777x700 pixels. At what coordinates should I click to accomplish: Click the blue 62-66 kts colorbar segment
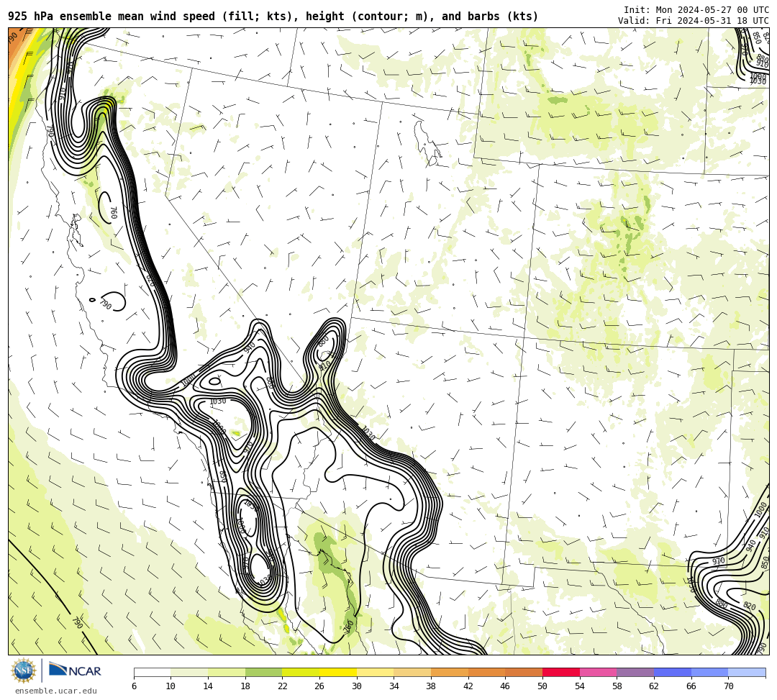673,672
